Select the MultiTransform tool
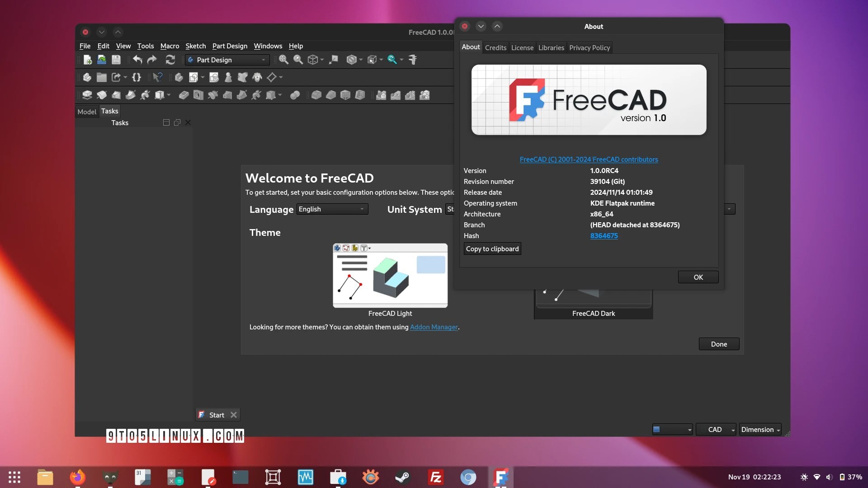 tap(425, 95)
